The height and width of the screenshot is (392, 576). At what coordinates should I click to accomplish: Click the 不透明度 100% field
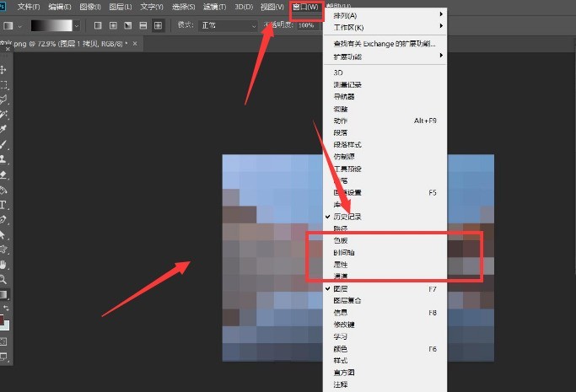coord(307,25)
